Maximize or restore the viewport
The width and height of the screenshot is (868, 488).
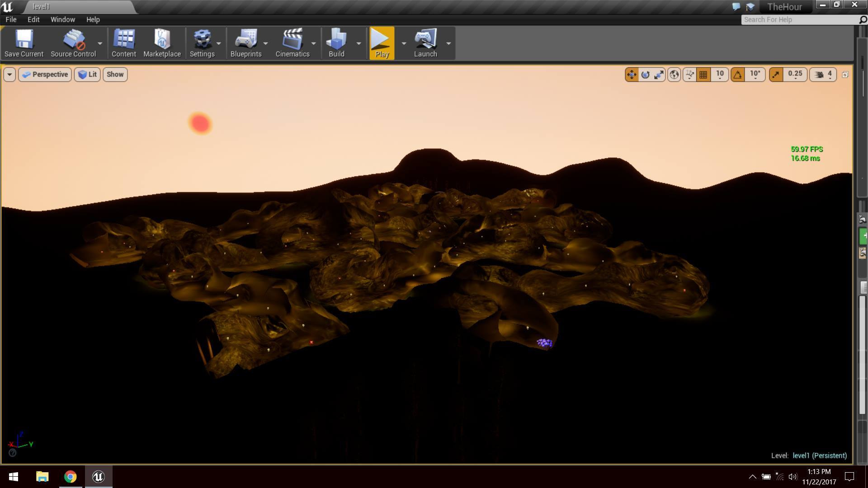point(845,75)
